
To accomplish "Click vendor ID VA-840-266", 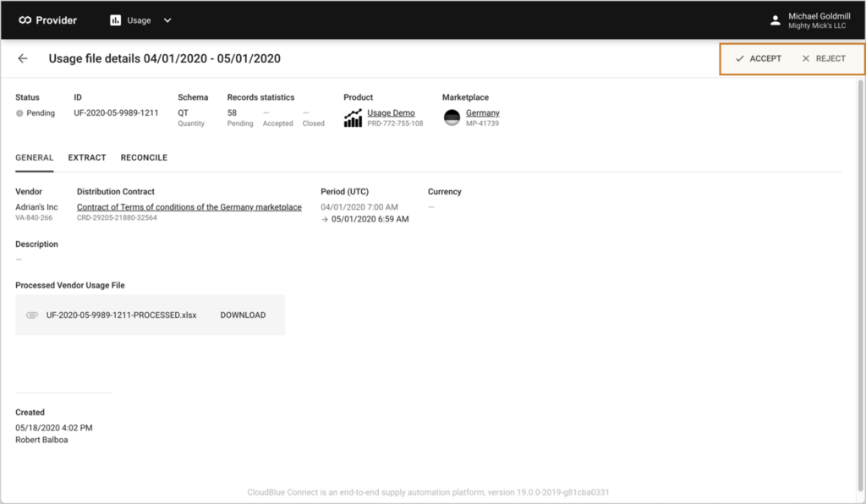I will pyautogui.click(x=34, y=218).
